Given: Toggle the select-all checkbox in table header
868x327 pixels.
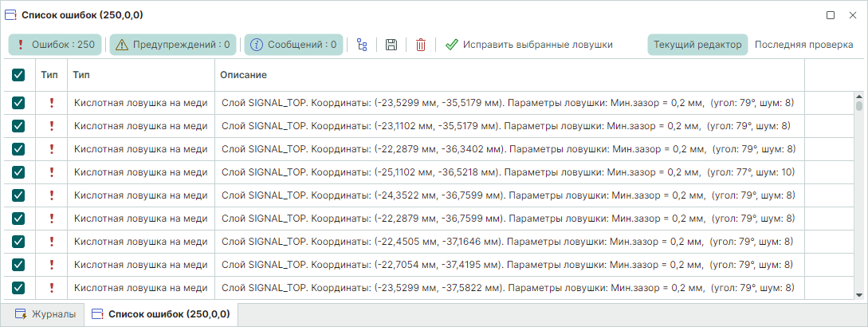Looking at the screenshot, I should coord(18,75).
